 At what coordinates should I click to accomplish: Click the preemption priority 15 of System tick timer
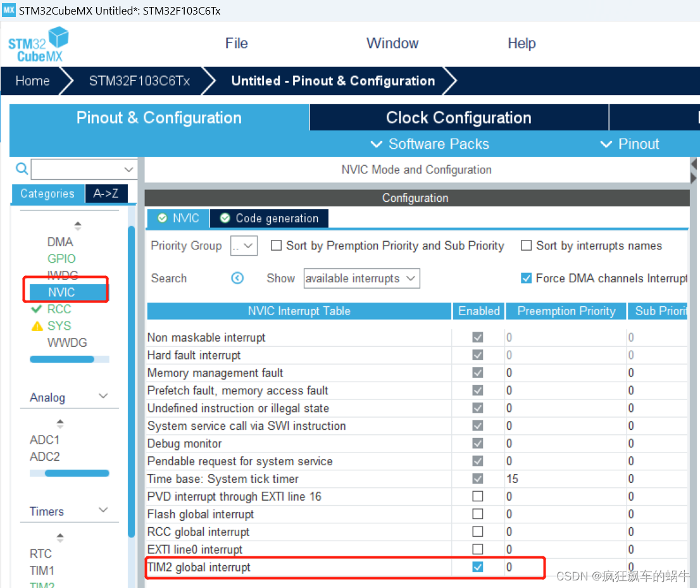(x=513, y=479)
